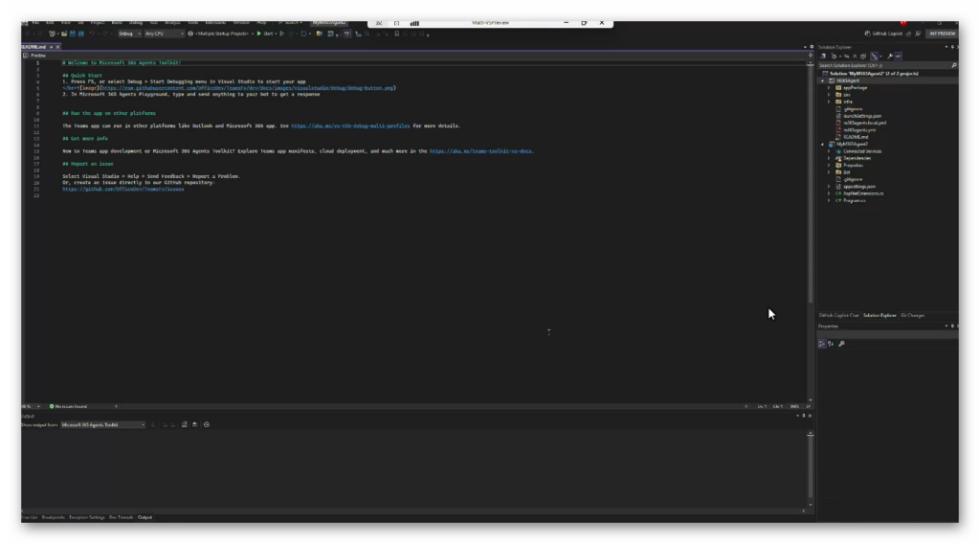Open the View menu

66,23
